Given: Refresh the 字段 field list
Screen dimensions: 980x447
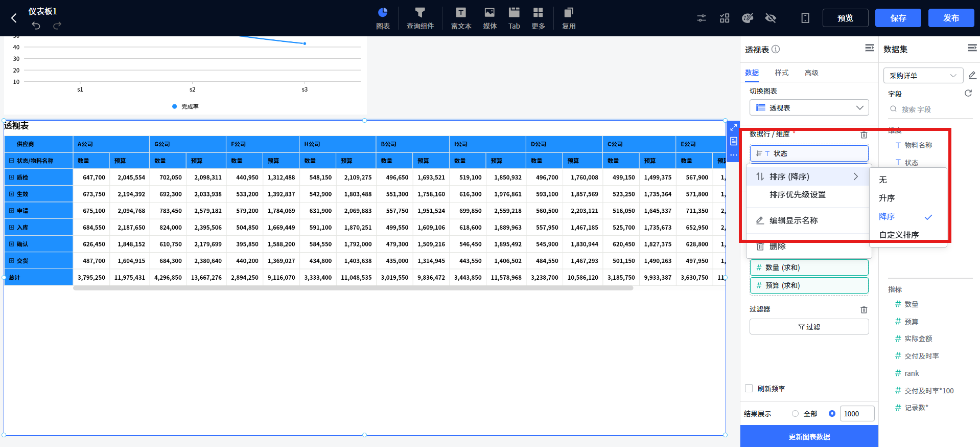Looking at the screenshot, I should [968, 93].
